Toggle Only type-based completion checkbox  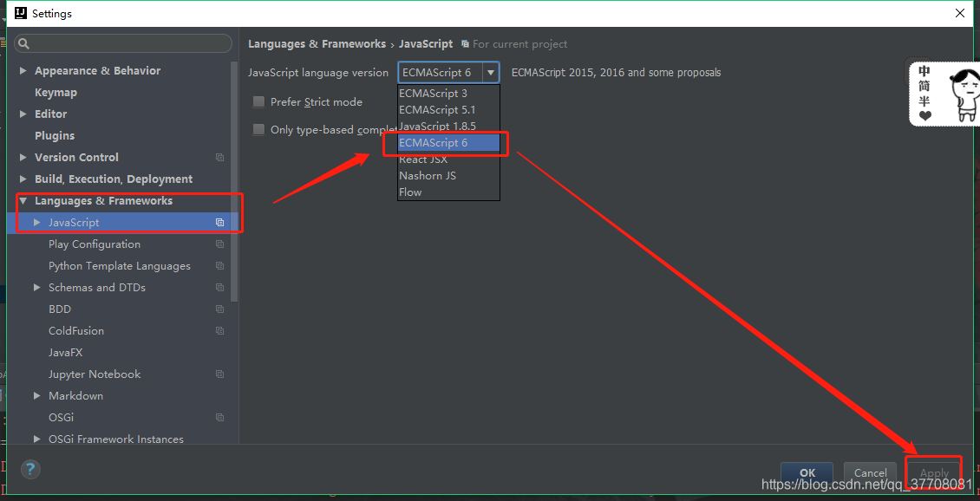click(x=258, y=130)
